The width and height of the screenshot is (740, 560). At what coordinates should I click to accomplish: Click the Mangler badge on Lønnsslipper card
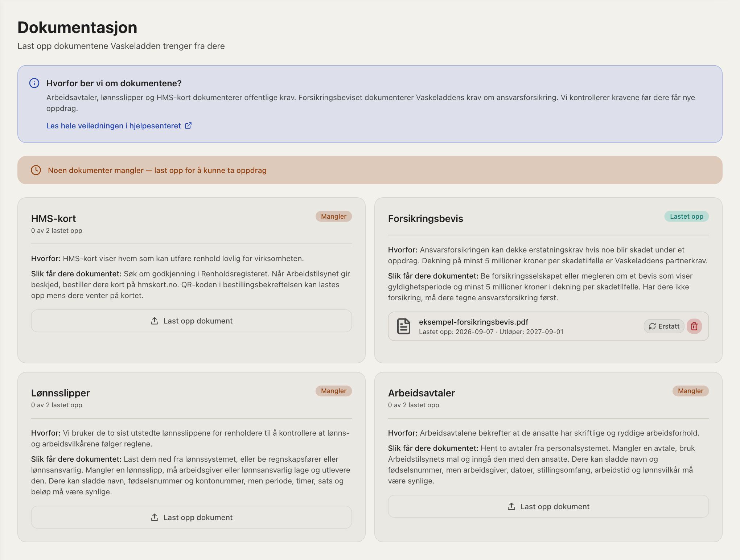(333, 391)
